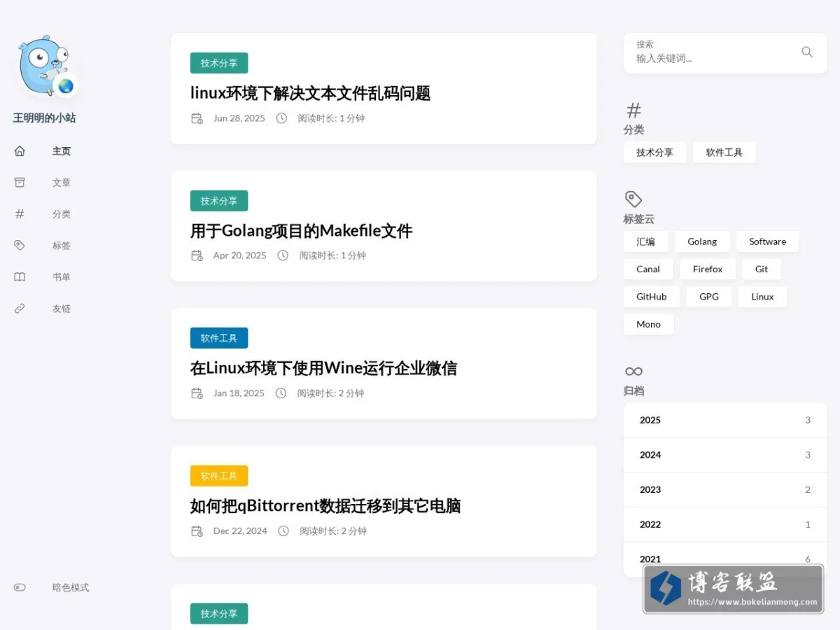Click calendar icon beside Dec 22, 2024
The width and height of the screenshot is (840, 630).
pyautogui.click(x=197, y=531)
